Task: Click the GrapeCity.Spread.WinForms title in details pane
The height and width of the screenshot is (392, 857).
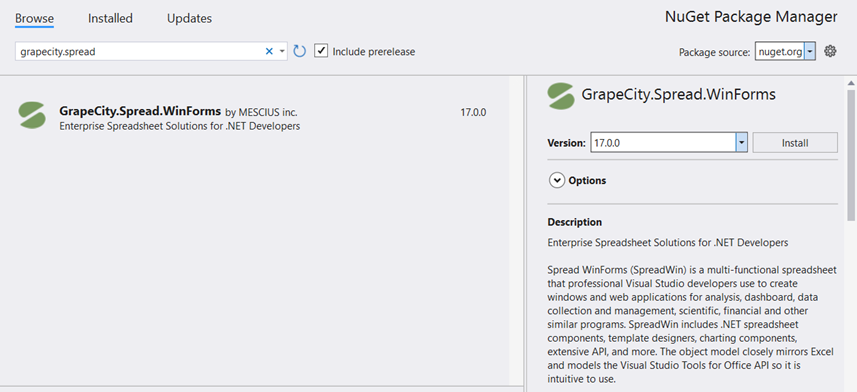Action: pyautogui.click(x=678, y=95)
